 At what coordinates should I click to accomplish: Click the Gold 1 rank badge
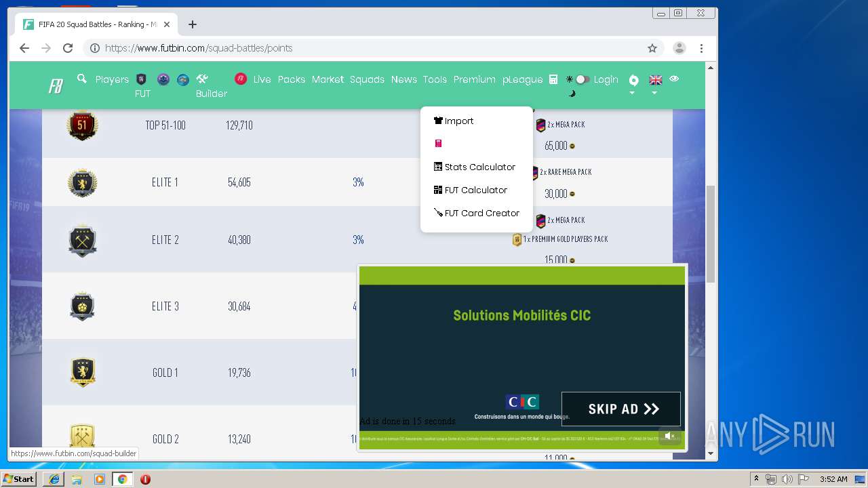pos(82,372)
